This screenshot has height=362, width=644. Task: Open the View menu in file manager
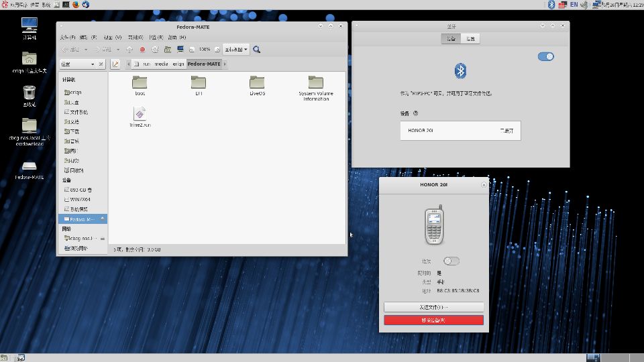click(x=113, y=38)
